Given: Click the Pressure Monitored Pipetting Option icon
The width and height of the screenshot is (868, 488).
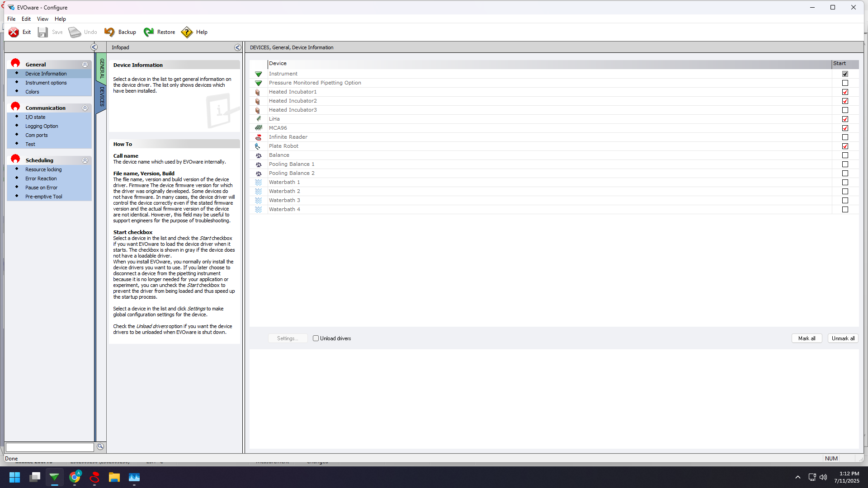Looking at the screenshot, I should point(259,83).
